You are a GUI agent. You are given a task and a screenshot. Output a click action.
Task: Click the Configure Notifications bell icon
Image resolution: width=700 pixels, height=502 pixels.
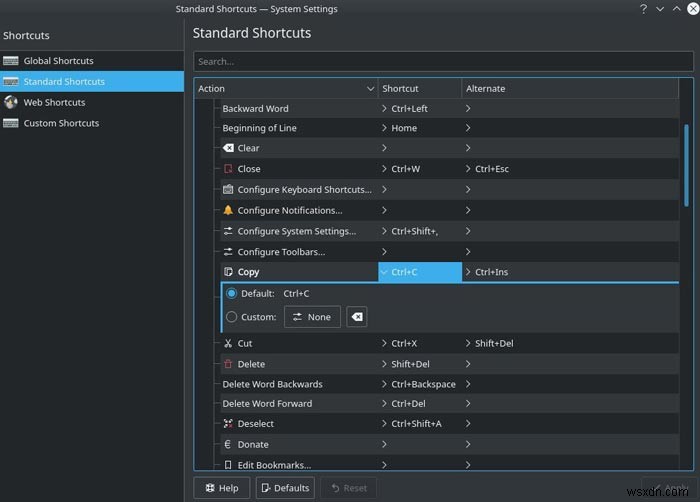228,210
